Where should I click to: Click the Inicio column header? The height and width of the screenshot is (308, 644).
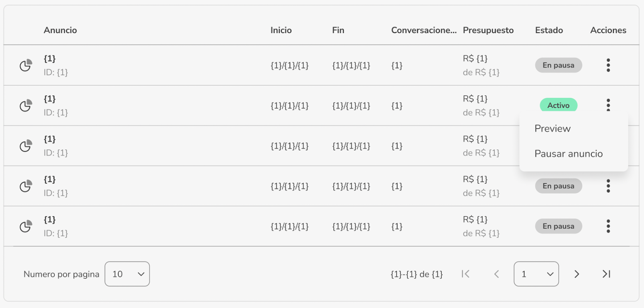click(x=281, y=30)
